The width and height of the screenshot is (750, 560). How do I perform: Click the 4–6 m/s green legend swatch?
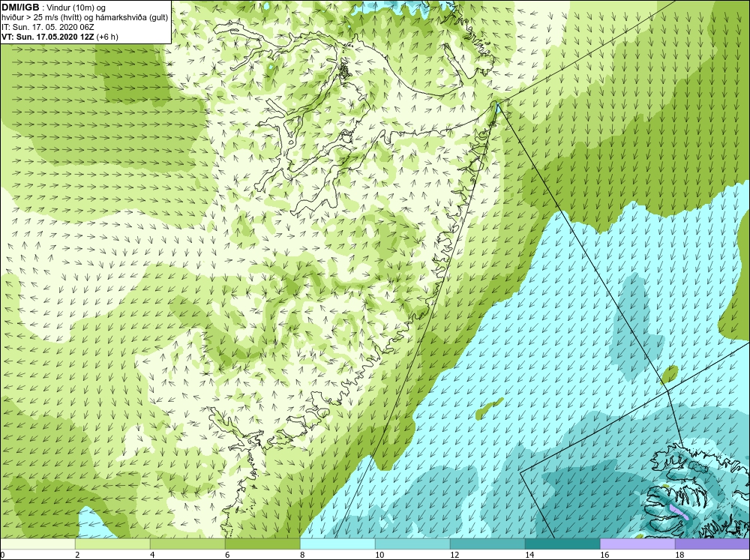pyautogui.click(x=187, y=544)
